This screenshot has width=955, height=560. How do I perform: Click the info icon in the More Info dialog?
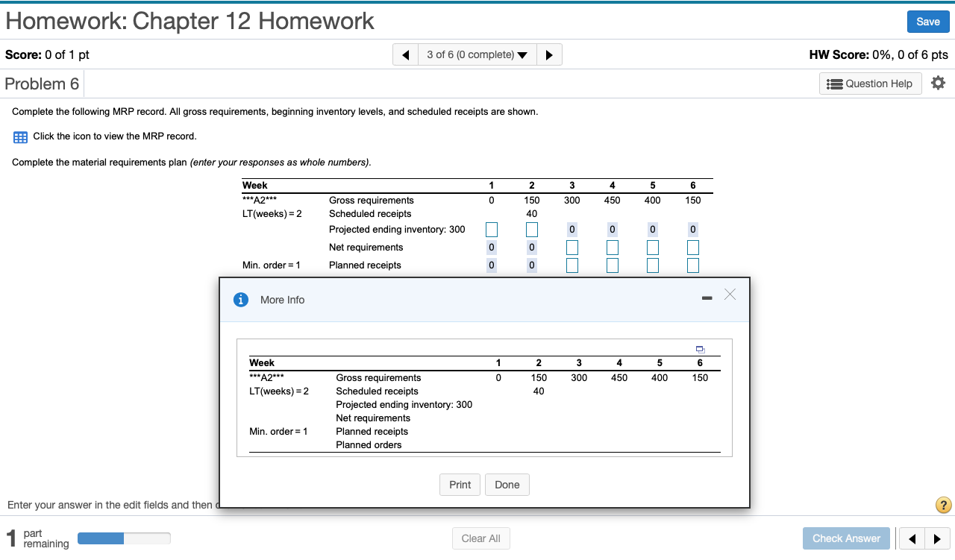click(x=240, y=299)
